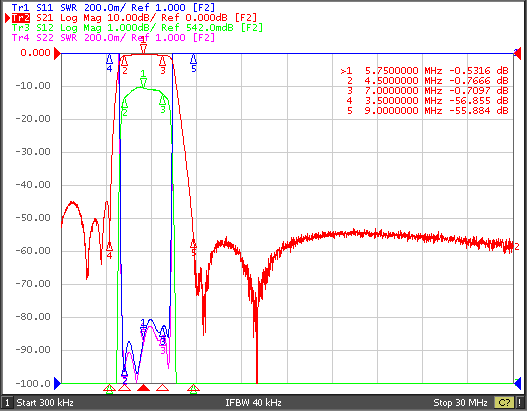Click red marker 2 on S21 passband top
527x411 pixels.
[125, 61]
